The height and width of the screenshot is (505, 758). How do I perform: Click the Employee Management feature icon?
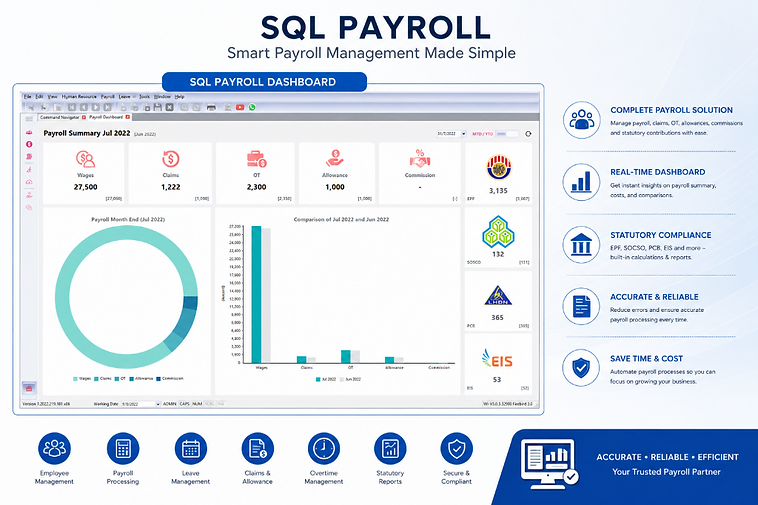coord(54,448)
